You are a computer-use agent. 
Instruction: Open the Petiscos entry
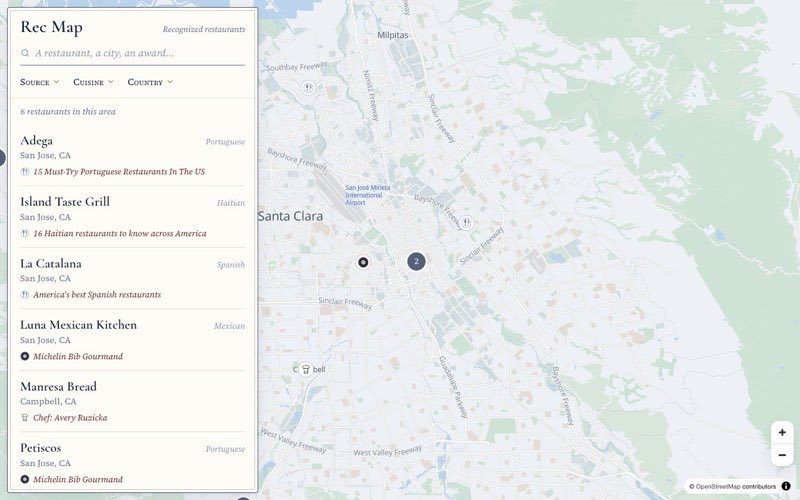(133, 463)
